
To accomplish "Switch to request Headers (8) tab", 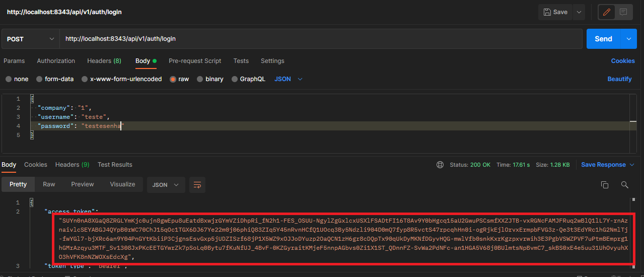I will click(x=104, y=61).
